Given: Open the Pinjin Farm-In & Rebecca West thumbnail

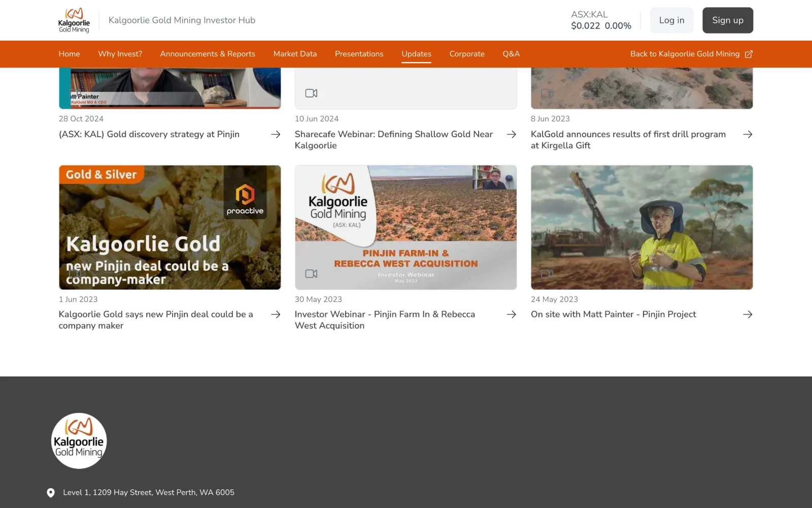Looking at the screenshot, I should tap(406, 228).
